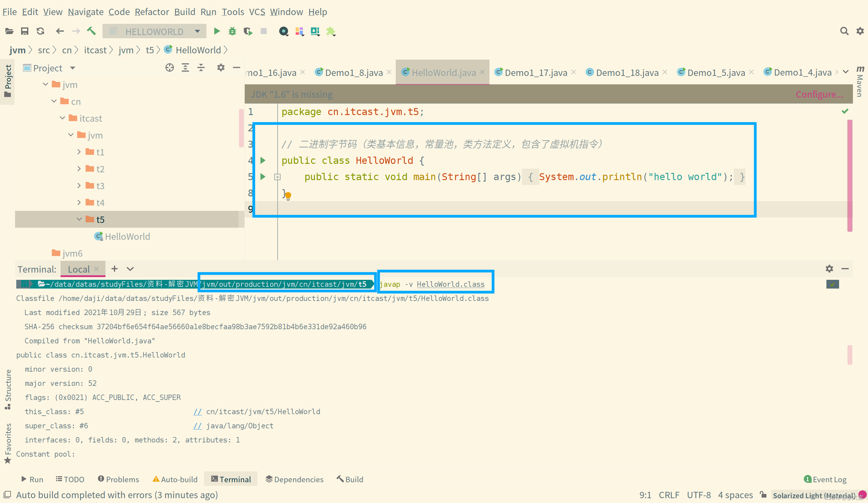Image resolution: width=868 pixels, height=503 pixels.
Task: Switch to the Demo1_8.java tab
Action: [x=354, y=72]
